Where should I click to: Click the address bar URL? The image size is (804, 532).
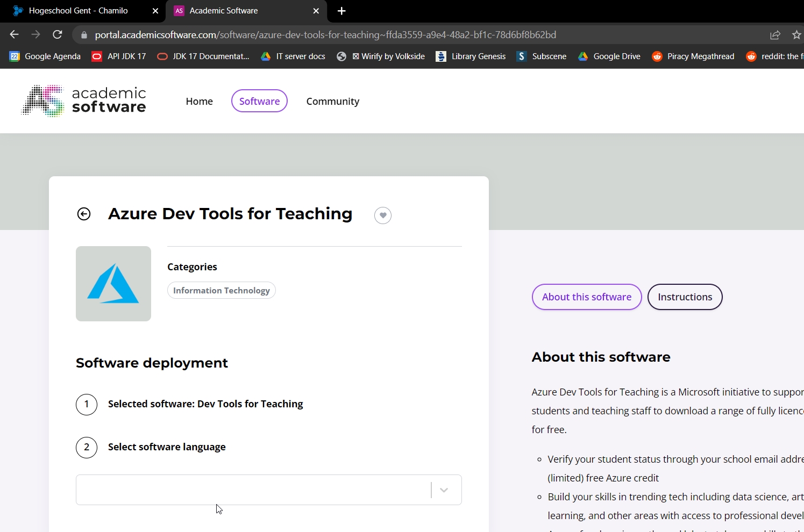pyautogui.click(x=325, y=35)
